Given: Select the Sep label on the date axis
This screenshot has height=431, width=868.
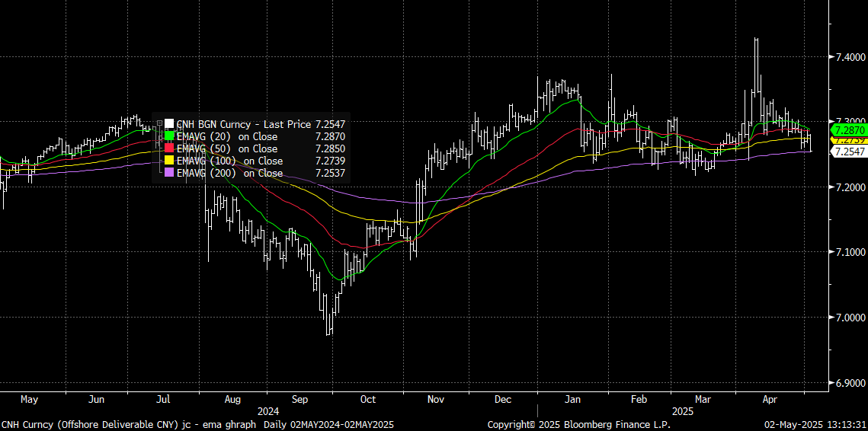Looking at the screenshot, I should pyautogui.click(x=299, y=399).
